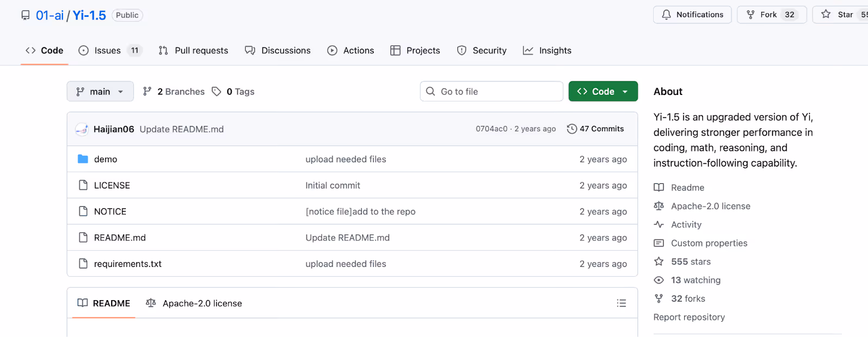This screenshot has height=337, width=868.
Task: Expand the green Code dropdown button
Action: click(x=603, y=92)
